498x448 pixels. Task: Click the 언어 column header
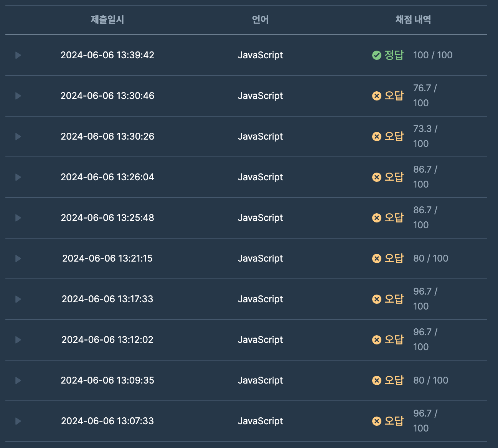(260, 20)
